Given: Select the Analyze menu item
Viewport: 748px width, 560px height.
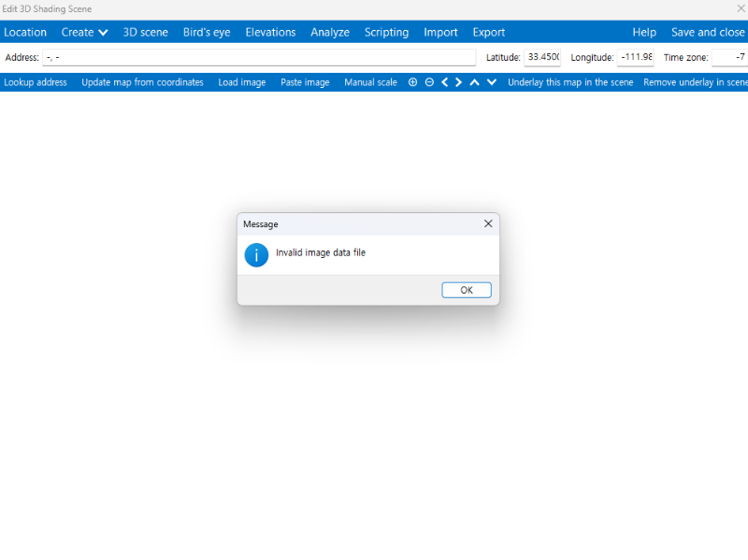Looking at the screenshot, I should pyautogui.click(x=330, y=32).
